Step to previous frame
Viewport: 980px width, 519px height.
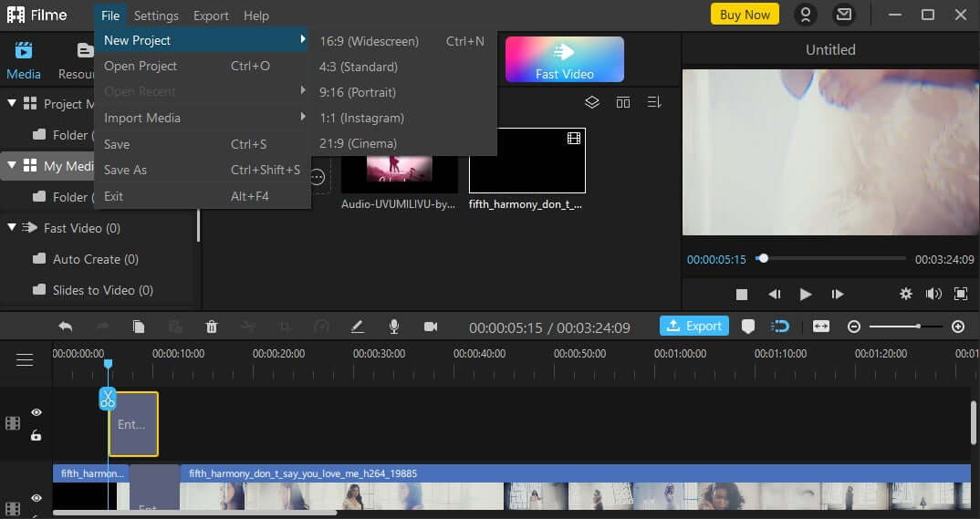tap(775, 295)
